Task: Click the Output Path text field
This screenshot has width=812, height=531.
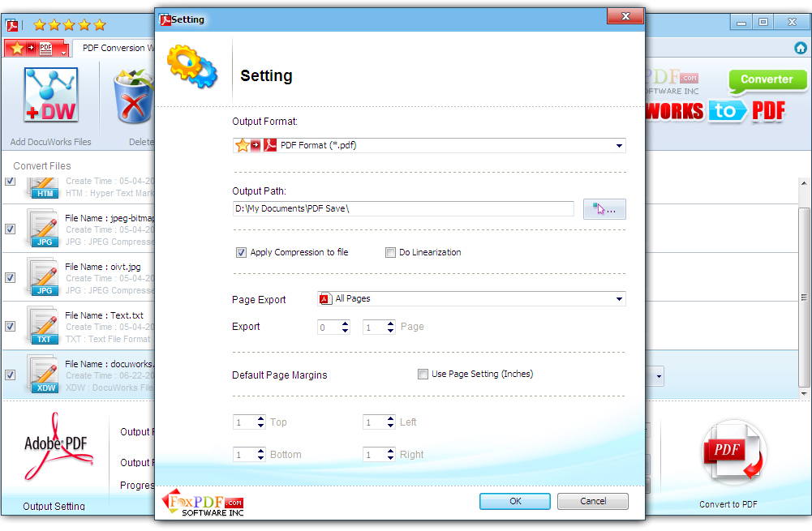Action: (403, 209)
